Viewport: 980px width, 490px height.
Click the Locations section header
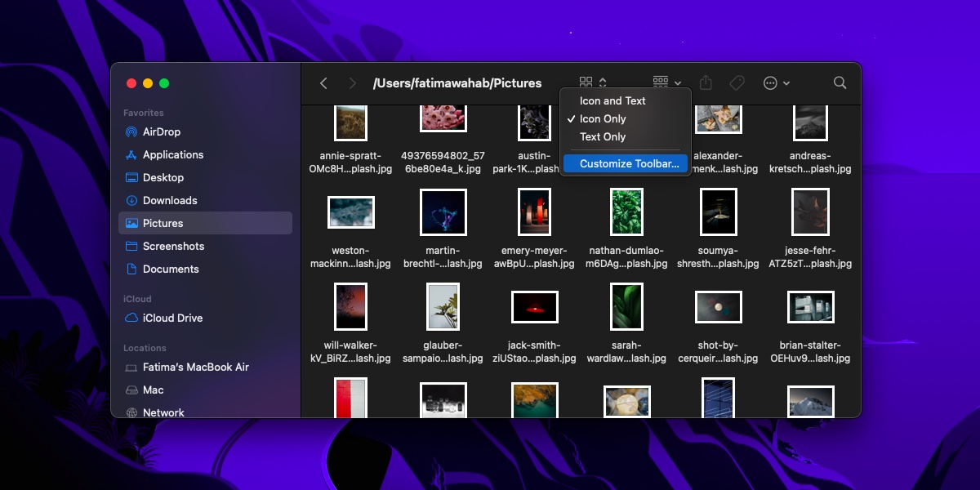145,348
